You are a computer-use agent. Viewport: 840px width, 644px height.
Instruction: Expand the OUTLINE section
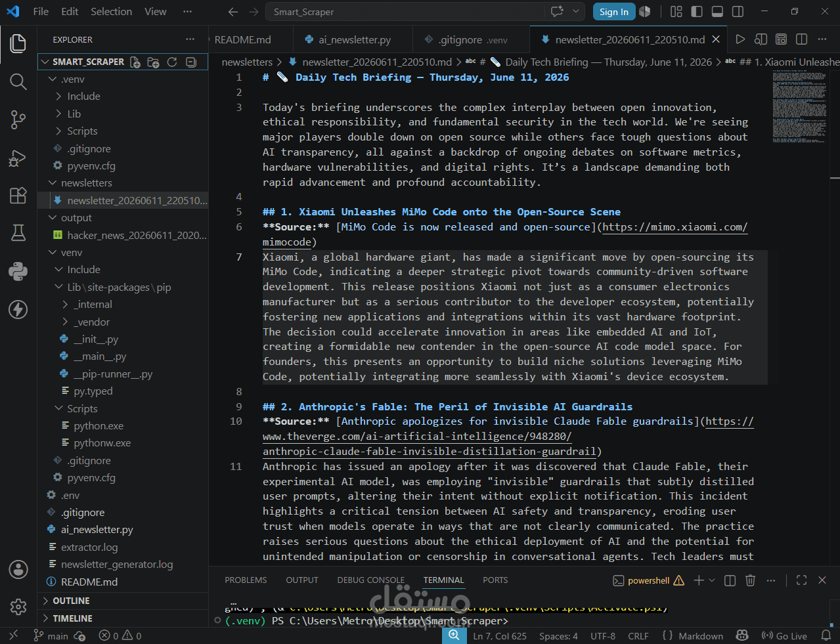coord(123,601)
